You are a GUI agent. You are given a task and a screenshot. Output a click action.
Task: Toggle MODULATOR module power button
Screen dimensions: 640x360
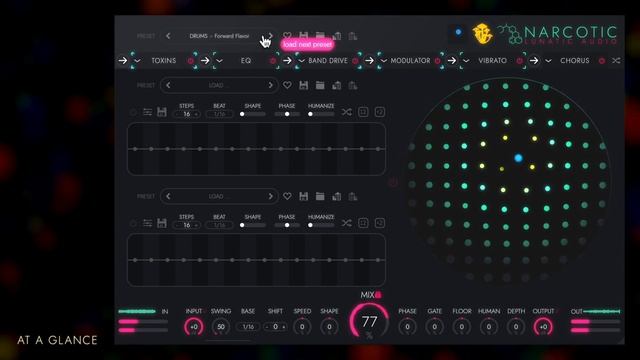pyautogui.click(x=437, y=61)
